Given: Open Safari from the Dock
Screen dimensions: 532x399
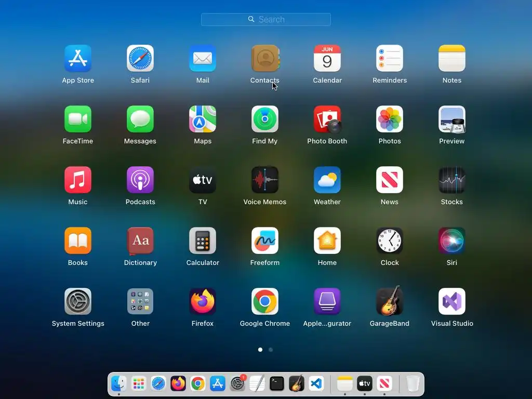Looking at the screenshot, I should click(x=158, y=384).
